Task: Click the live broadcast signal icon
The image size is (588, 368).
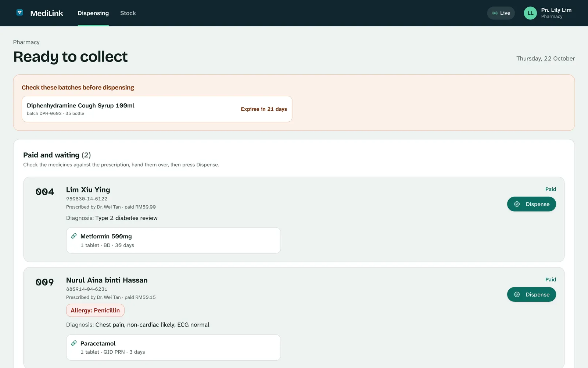Action: point(495,13)
